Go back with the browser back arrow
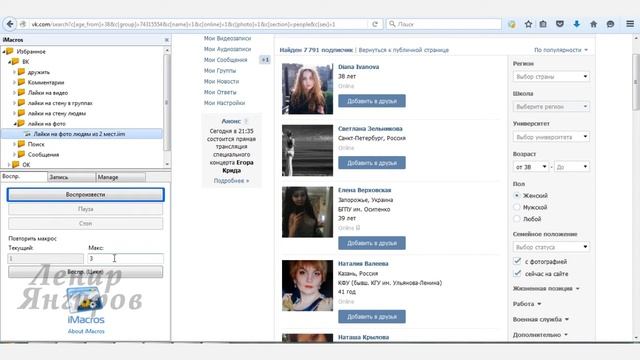640x360 pixels. [10, 24]
